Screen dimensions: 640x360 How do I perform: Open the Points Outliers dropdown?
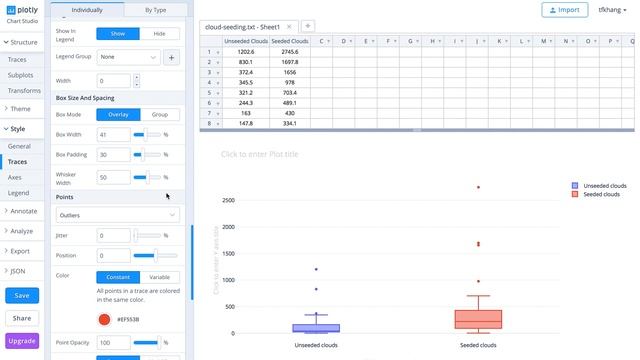[118, 215]
